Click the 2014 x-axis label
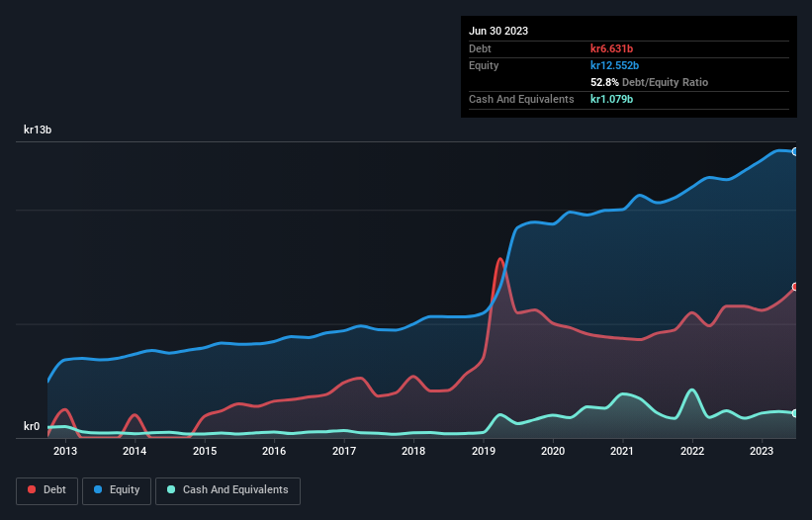The width and height of the screenshot is (812, 520). 135,451
